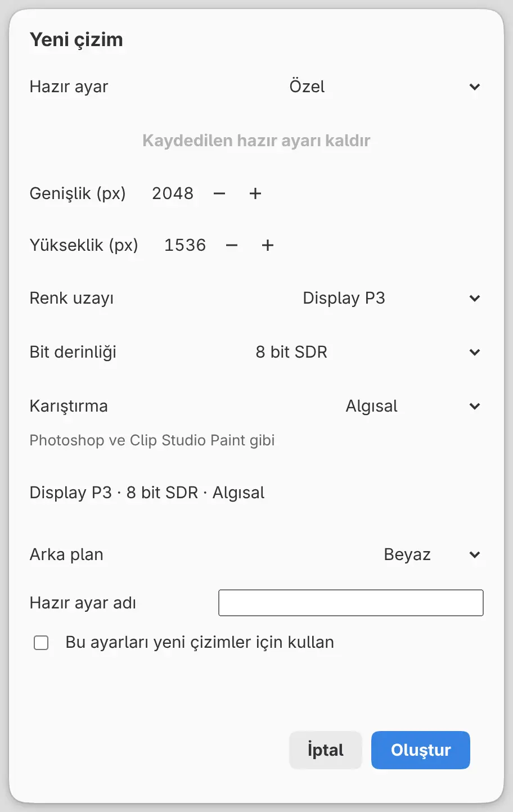Image resolution: width=513 pixels, height=812 pixels.
Task: Click the Oluştur button
Action: (421, 750)
